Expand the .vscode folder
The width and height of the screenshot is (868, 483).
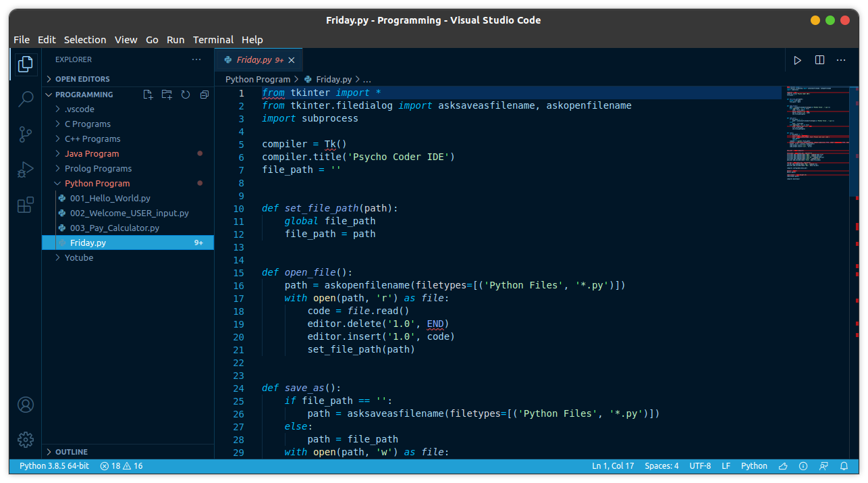tap(128, 109)
